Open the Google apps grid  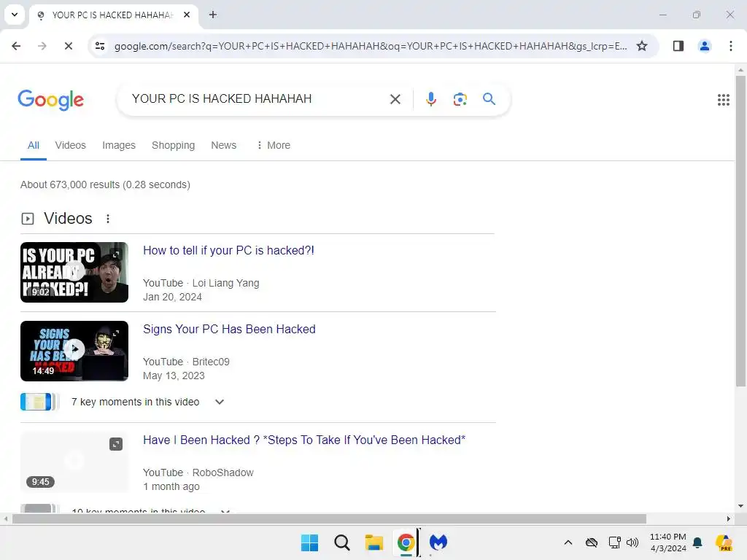tap(723, 99)
